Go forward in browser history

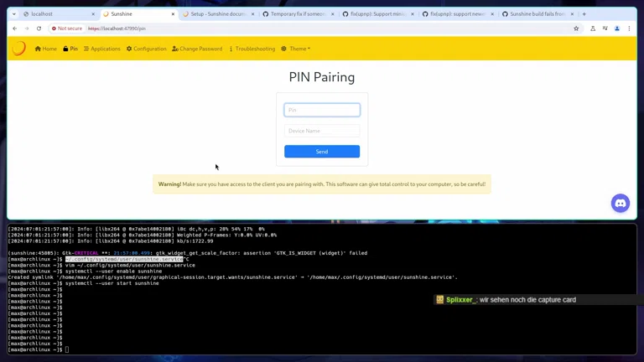click(x=27, y=28)
